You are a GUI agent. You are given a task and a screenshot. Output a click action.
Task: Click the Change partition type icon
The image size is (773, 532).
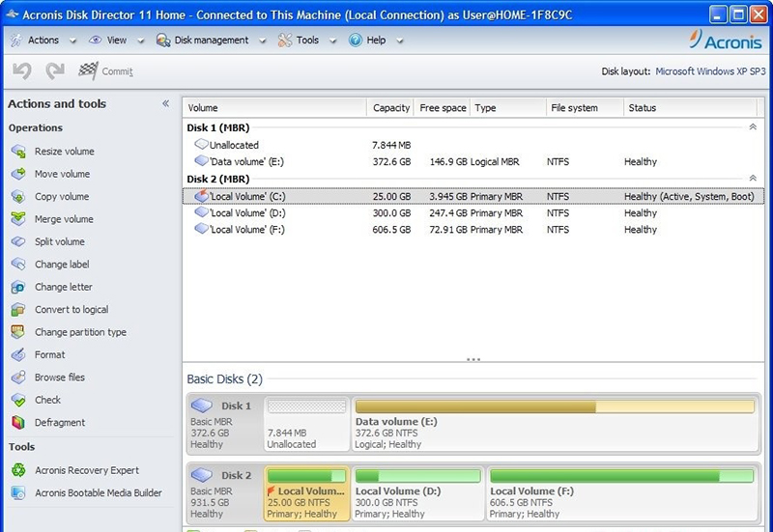click(x=18, y=332)
